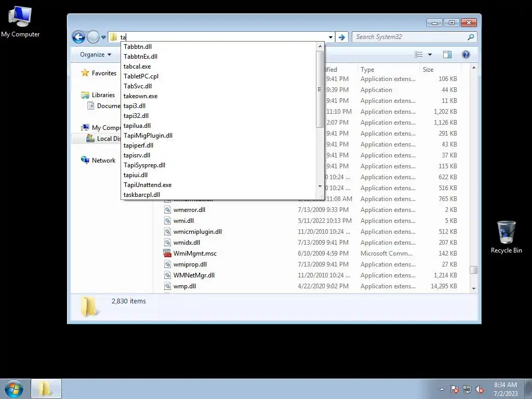The width and height of the screenshot is (532, 399).
Task: Select tapisrv.dll suggestion
Action: tap(219, 155)
